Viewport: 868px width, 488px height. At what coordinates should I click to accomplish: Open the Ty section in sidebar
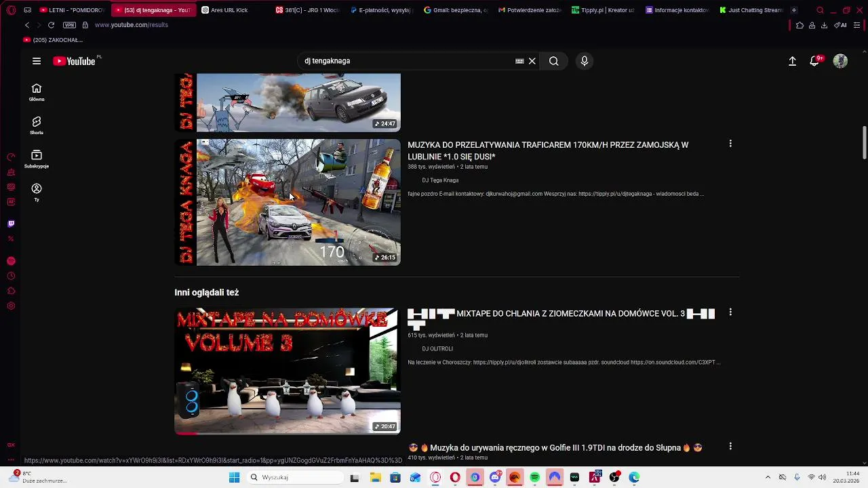tap(37, 192)
